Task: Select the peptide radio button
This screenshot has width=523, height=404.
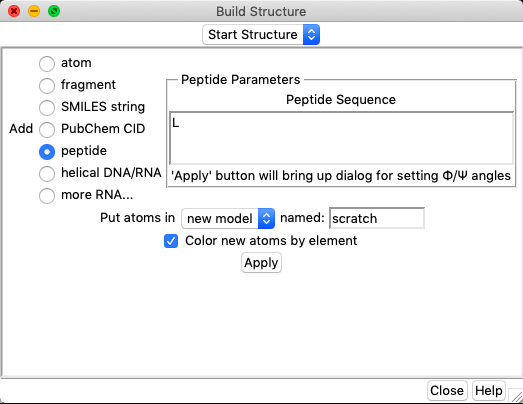Action: point(47,151)
